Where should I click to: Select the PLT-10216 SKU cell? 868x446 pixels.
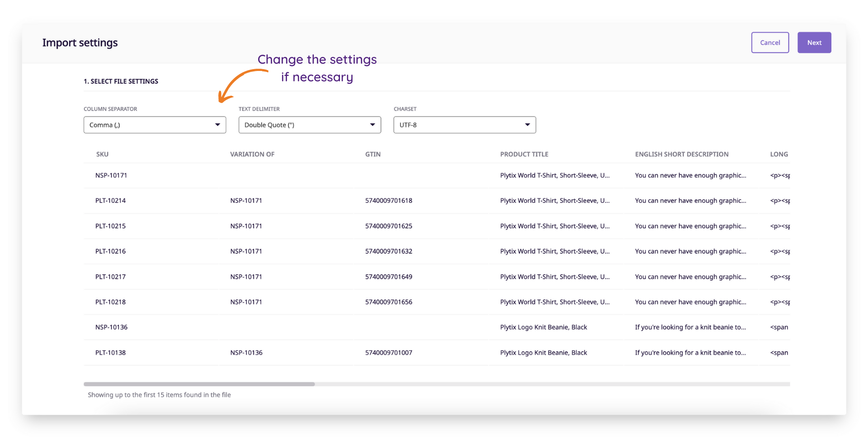[110, 251]
